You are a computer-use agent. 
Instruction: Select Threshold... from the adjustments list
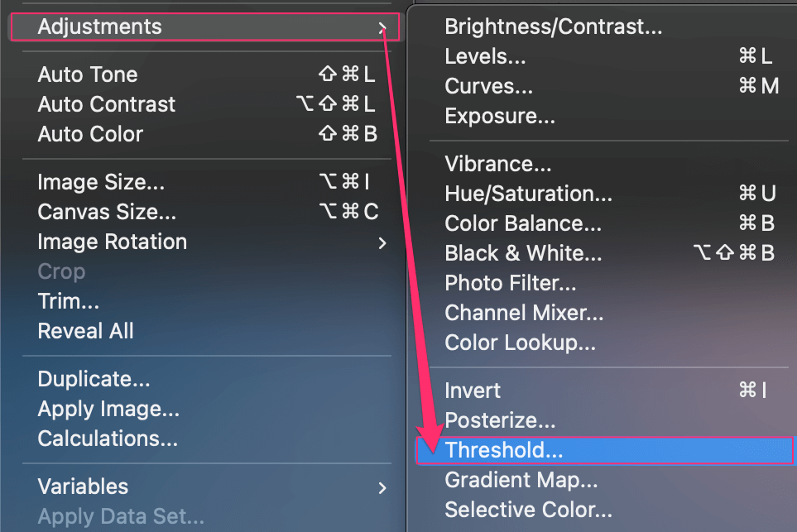(604, 450)
